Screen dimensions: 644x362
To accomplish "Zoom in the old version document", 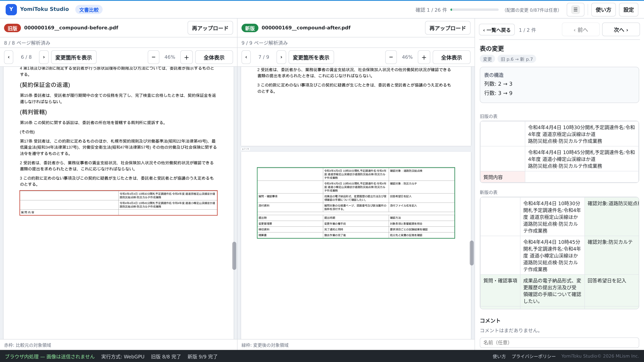I will tap(187, 57).
